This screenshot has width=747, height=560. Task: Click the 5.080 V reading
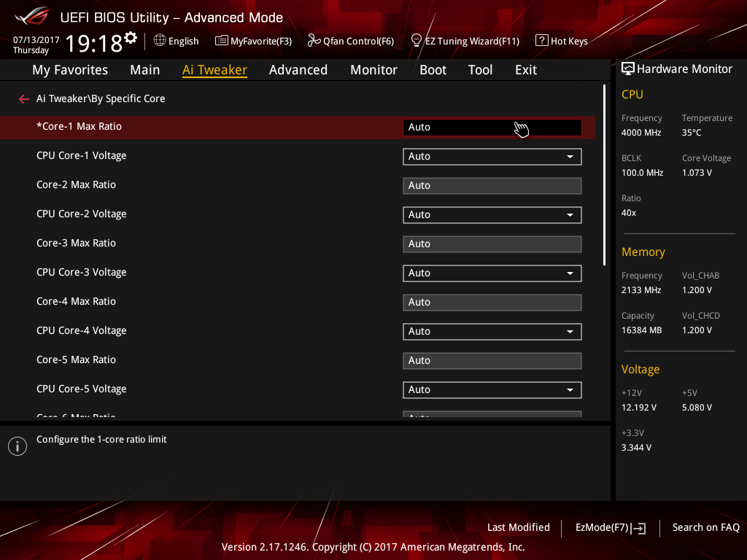coord(697,408)
